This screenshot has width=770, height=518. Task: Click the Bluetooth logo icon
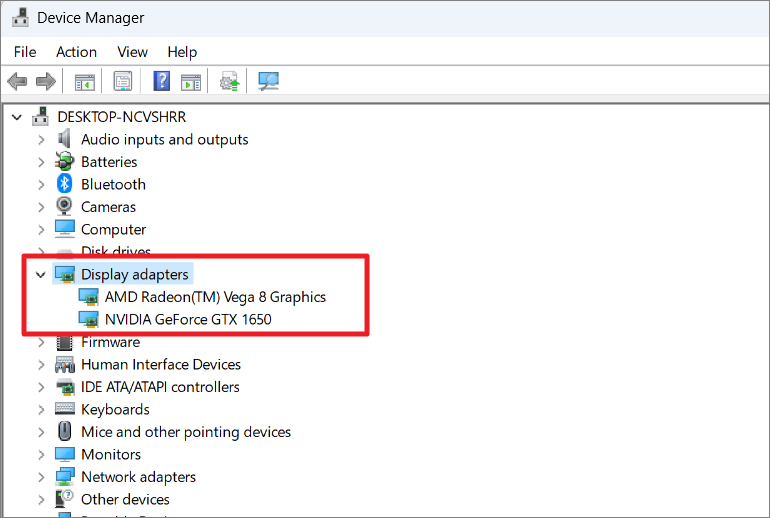pos(64,184)
